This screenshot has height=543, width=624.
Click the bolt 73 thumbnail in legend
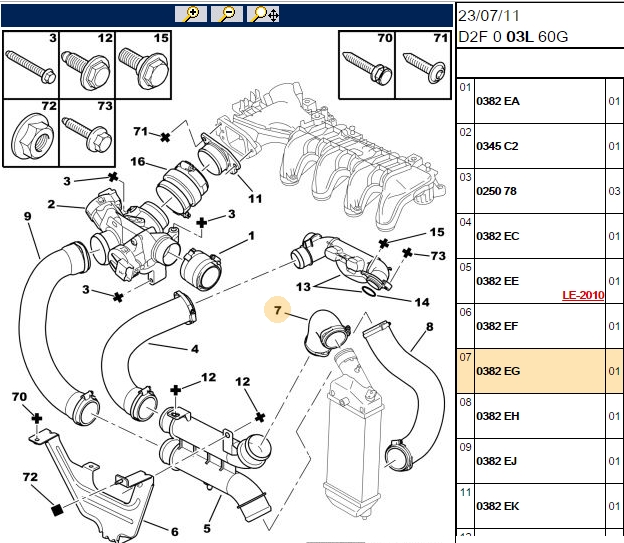pos(87,133)
